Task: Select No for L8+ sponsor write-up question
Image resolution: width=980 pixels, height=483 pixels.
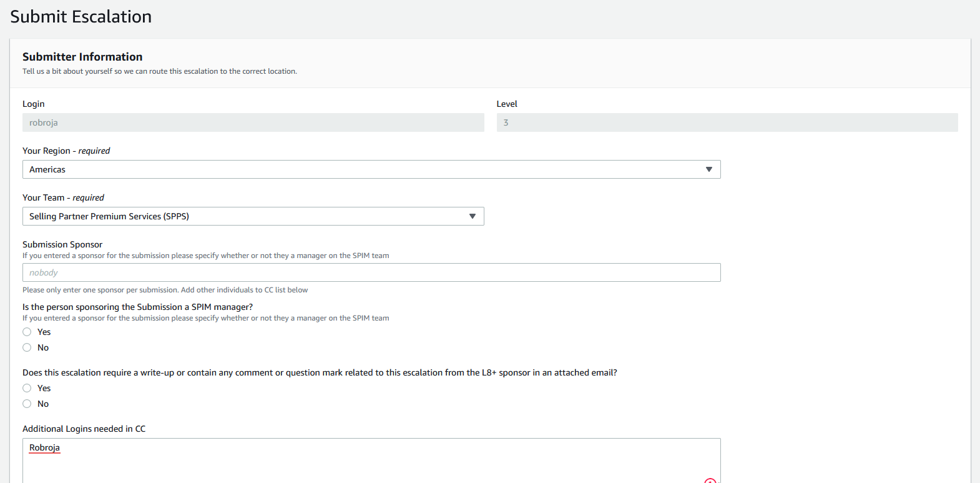Action: point(27,404)
